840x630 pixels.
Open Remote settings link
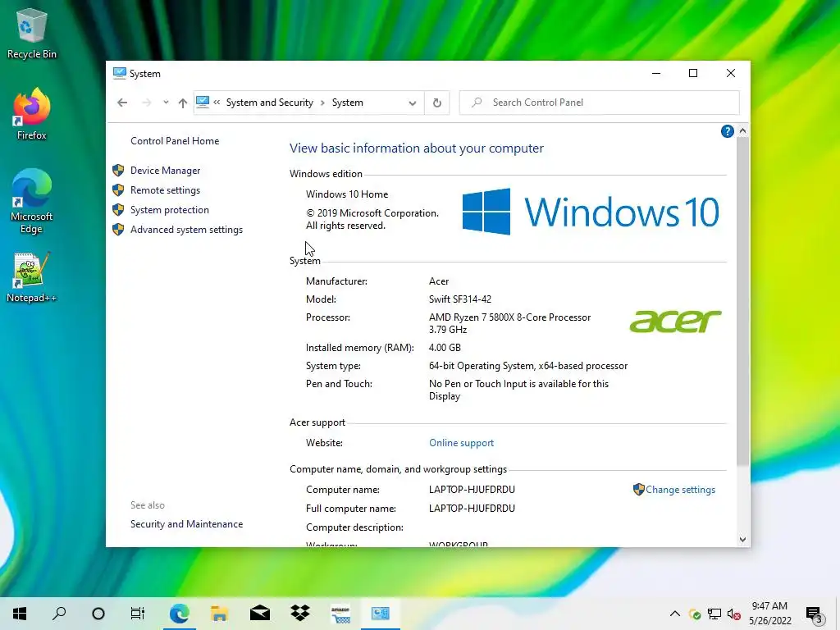click(165, 190)
